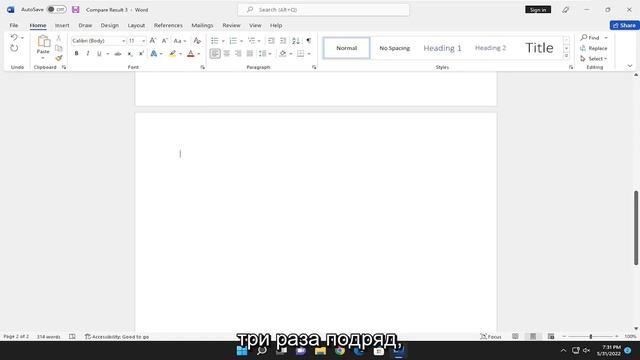Open the Select dropdown
The width and height of the screenshot is (640, 360).
point(593,58)
